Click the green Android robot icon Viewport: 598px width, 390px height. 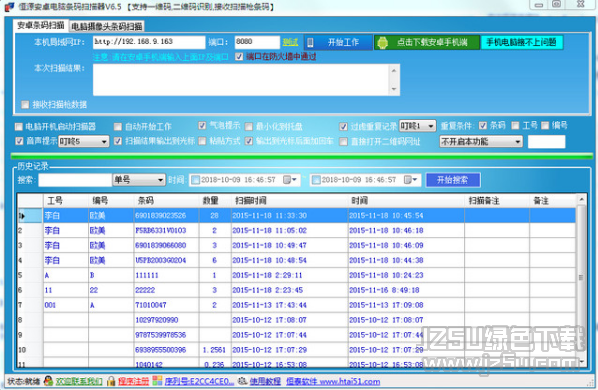tap(382, 42)
